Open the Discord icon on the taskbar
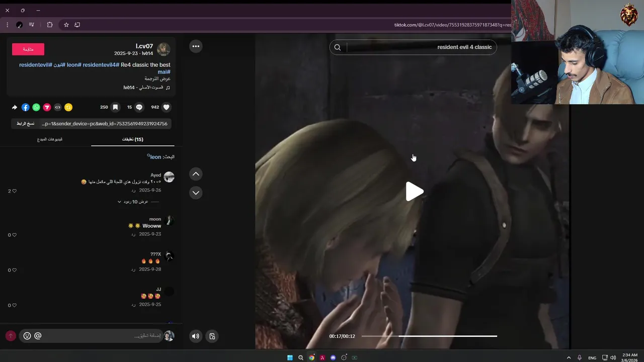Viewport: 644px width, 362px height. (333, 357)
